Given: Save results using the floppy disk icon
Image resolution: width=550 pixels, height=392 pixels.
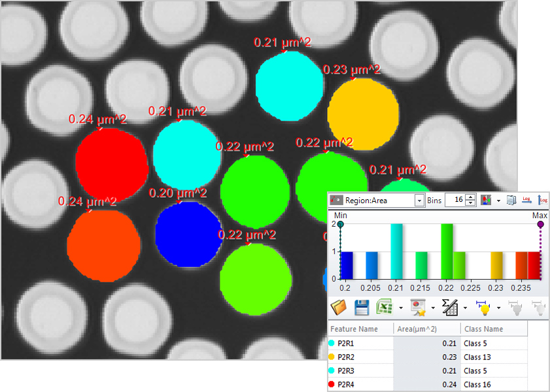Looking at the screenshot, I should pos(363,306).
